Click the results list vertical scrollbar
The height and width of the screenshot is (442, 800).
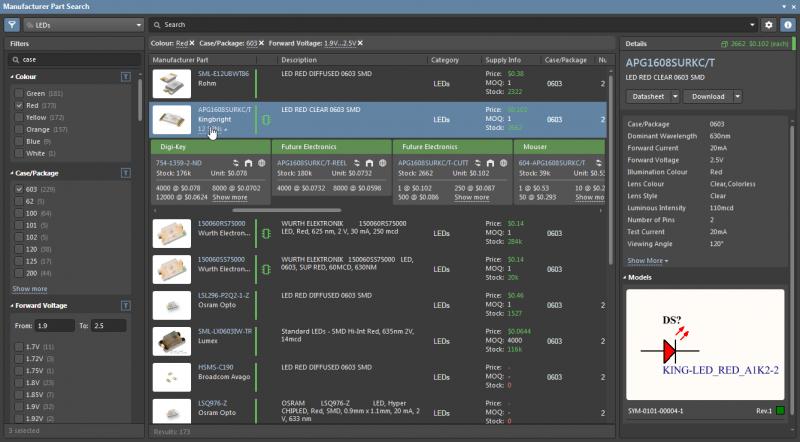[610, 170]
